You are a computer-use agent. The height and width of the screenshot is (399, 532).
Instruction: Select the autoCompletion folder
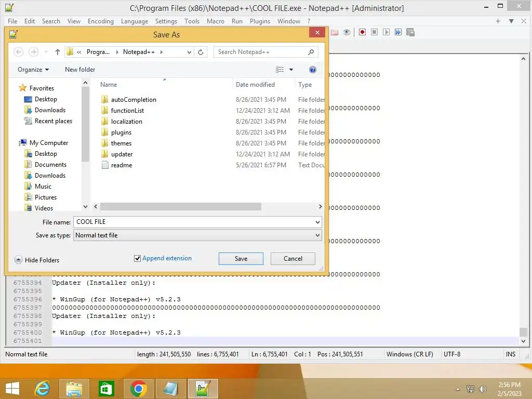(x=134, y=100)
